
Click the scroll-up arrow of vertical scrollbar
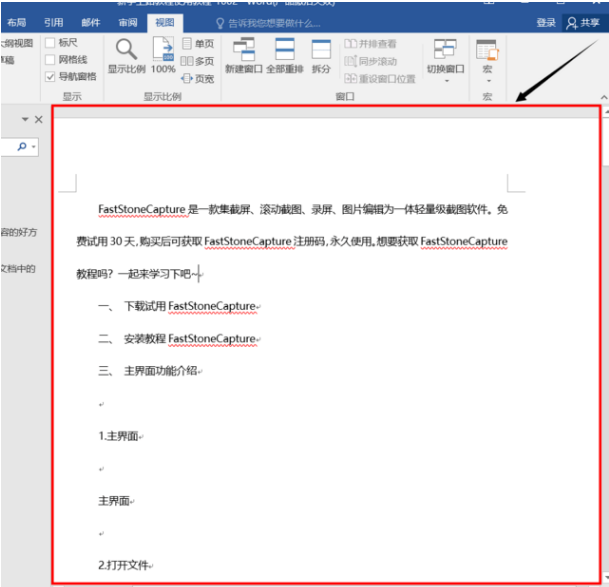click(606, 112)
